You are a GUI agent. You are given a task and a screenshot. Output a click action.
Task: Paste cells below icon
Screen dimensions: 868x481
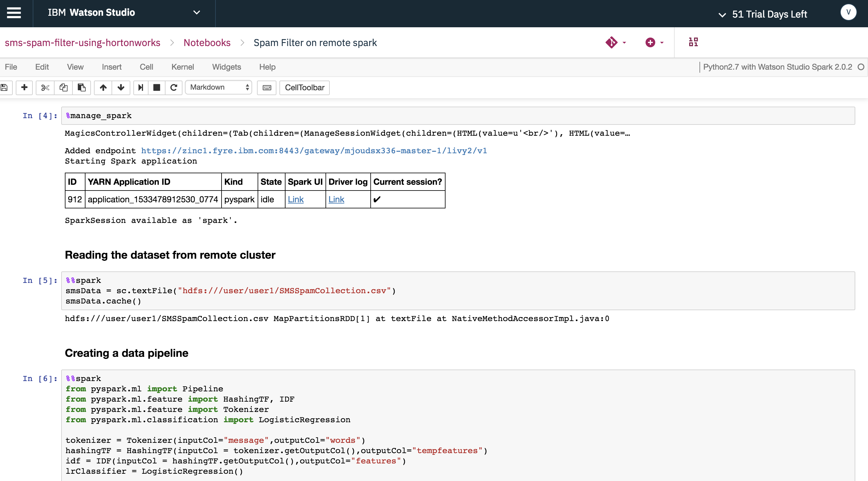coord(82,88)
